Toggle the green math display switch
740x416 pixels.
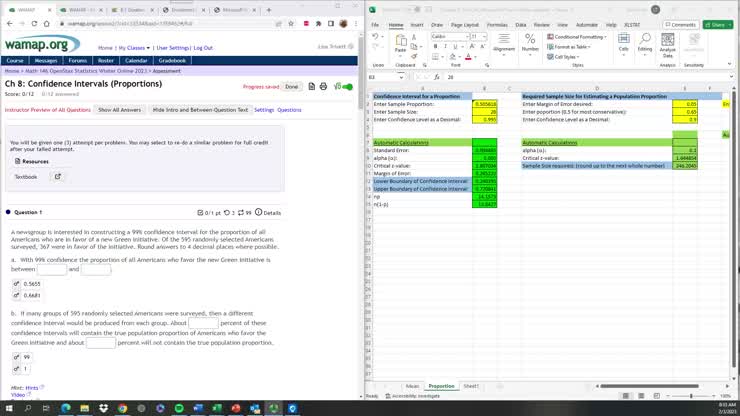[347, 87]
